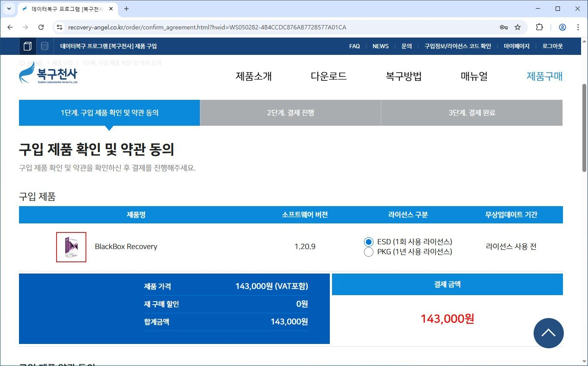Click the 라이선스 사용 전 cell

pyautogui.click(x=511, y=247)
